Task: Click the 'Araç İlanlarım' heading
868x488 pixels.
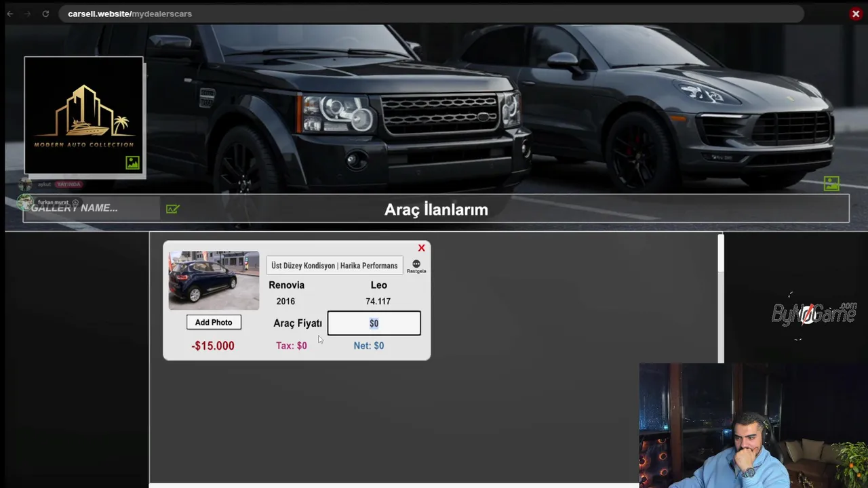Action: tap(436, 209)
